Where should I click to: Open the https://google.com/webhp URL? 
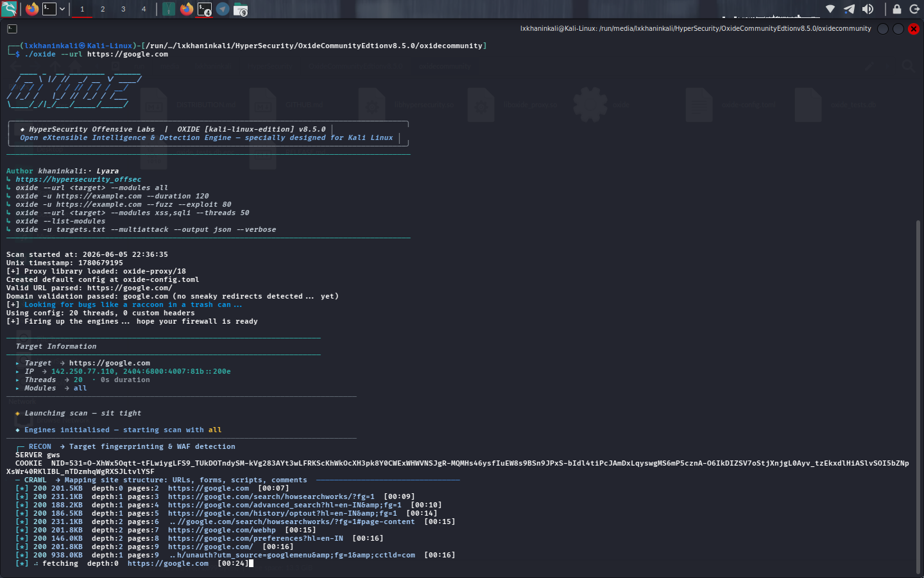coord(221,530)
